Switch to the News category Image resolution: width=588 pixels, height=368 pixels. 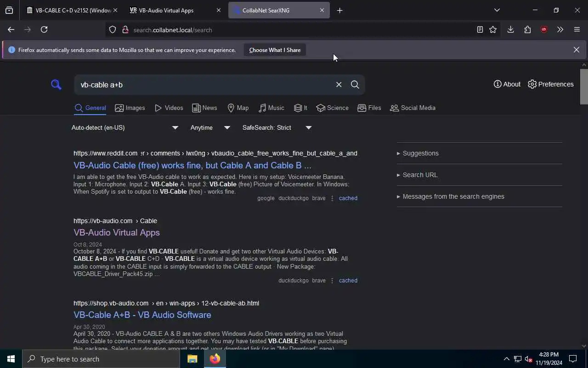pyautogui.click(x=204, y=108)
